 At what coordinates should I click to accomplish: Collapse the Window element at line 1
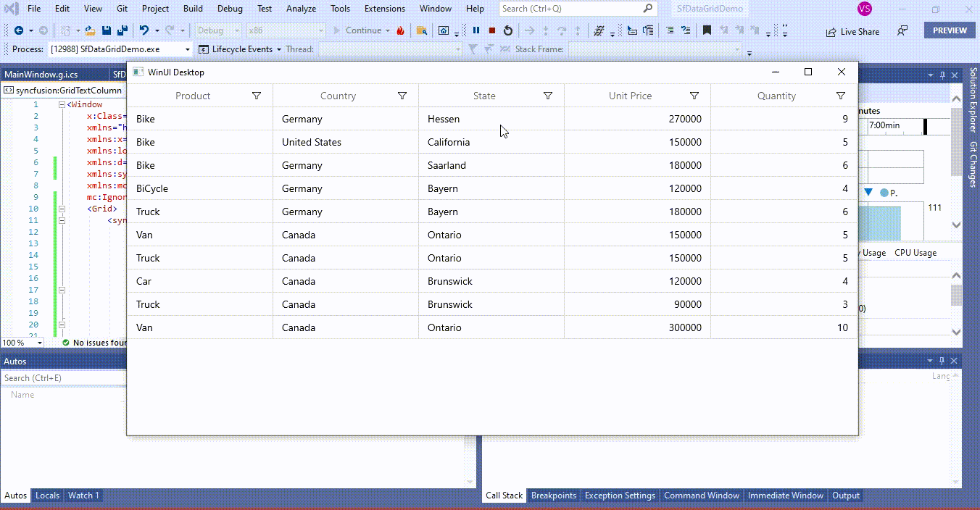pyautogui.click(x=62, y=104)
